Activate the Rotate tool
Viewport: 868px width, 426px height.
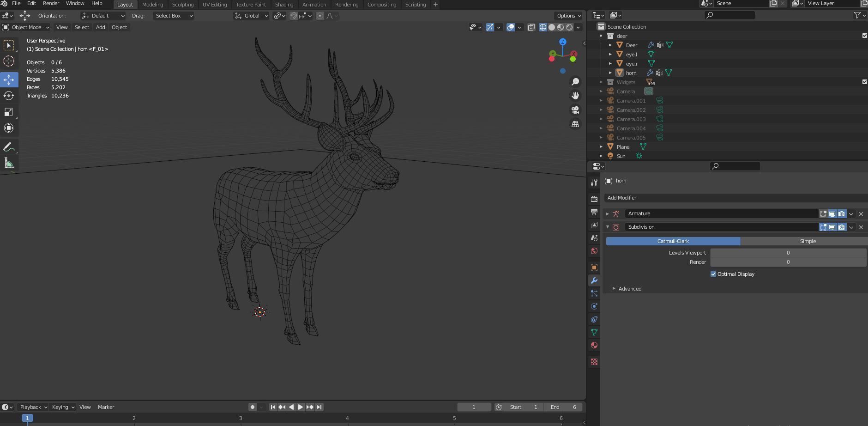click(9, 96)
